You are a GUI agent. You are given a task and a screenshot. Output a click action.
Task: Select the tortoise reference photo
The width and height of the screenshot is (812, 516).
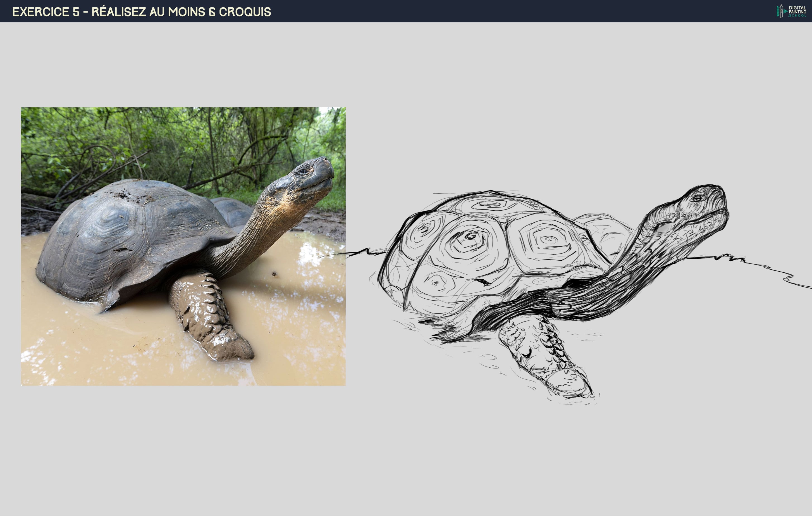pos(183,246)
